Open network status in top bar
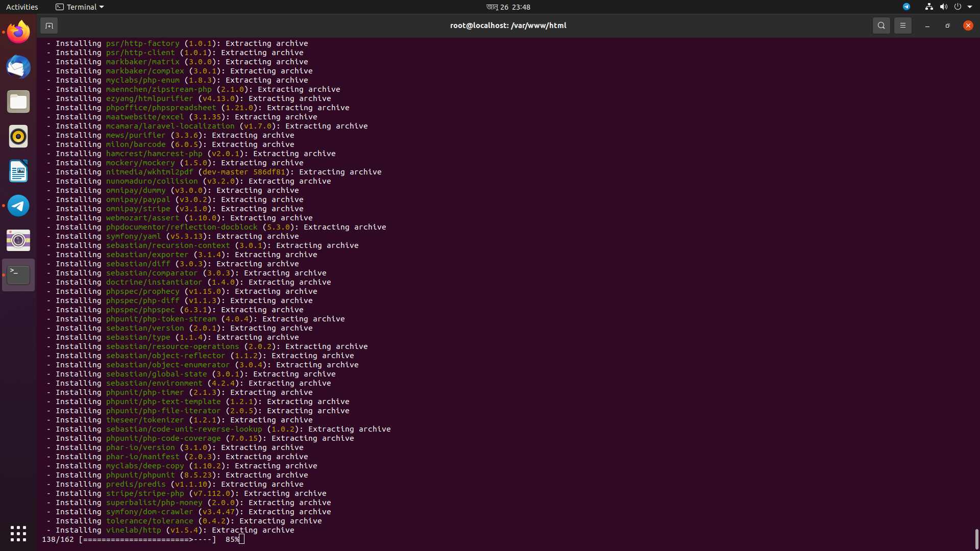Image resolution: width=980 pixels, height=551 pixels. click(x=929, y=7)
